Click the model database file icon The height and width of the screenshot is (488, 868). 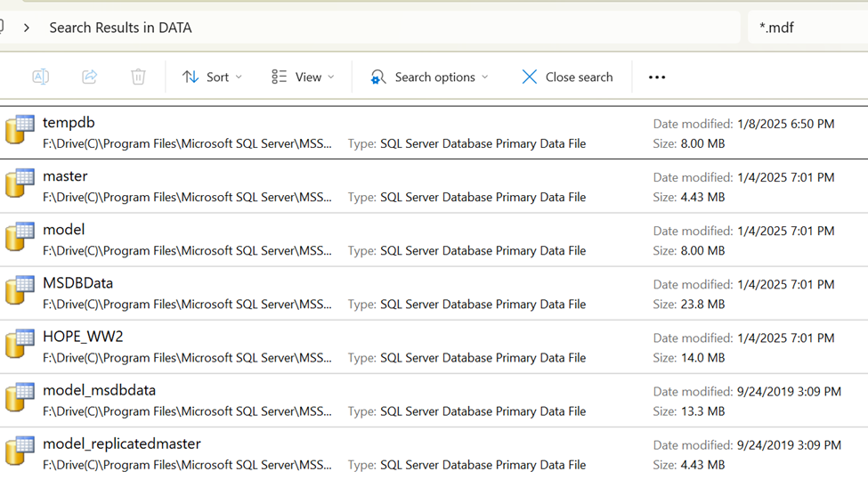coord(20,237)
